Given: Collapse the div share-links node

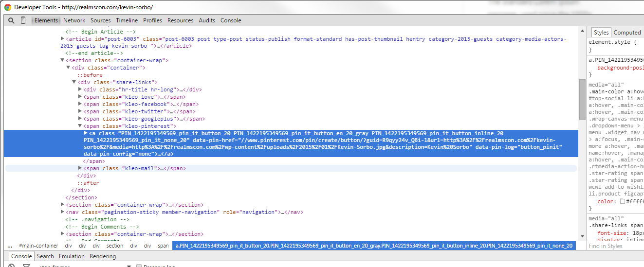Looking at the screenshot, I should [74, 83].
